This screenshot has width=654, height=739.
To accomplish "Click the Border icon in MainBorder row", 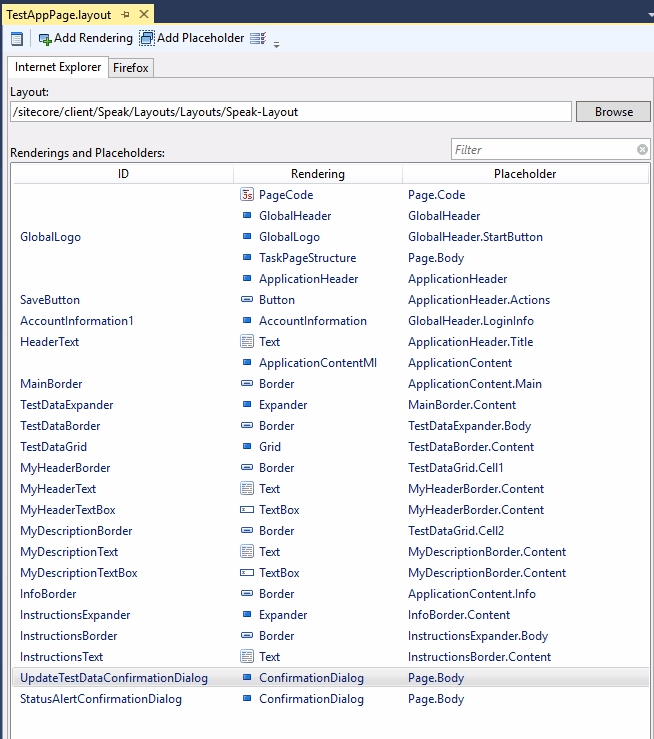I will coord(247,383).
